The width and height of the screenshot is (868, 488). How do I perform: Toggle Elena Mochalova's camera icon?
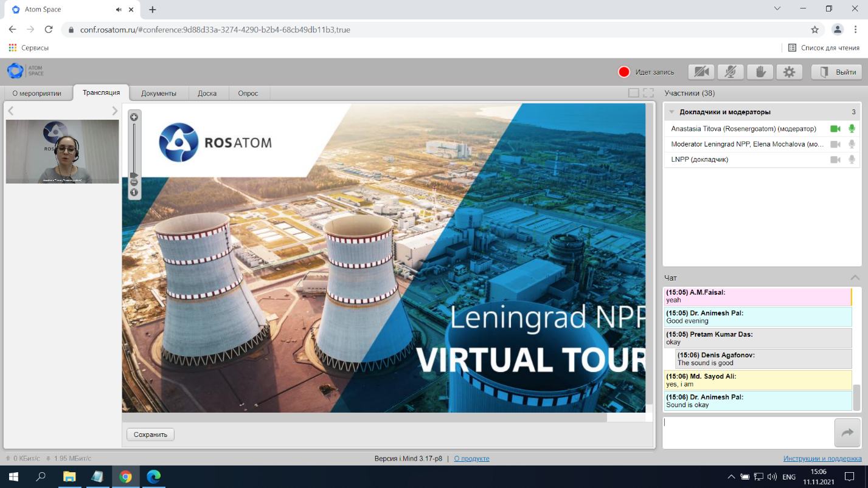click(x=835, y=144)
